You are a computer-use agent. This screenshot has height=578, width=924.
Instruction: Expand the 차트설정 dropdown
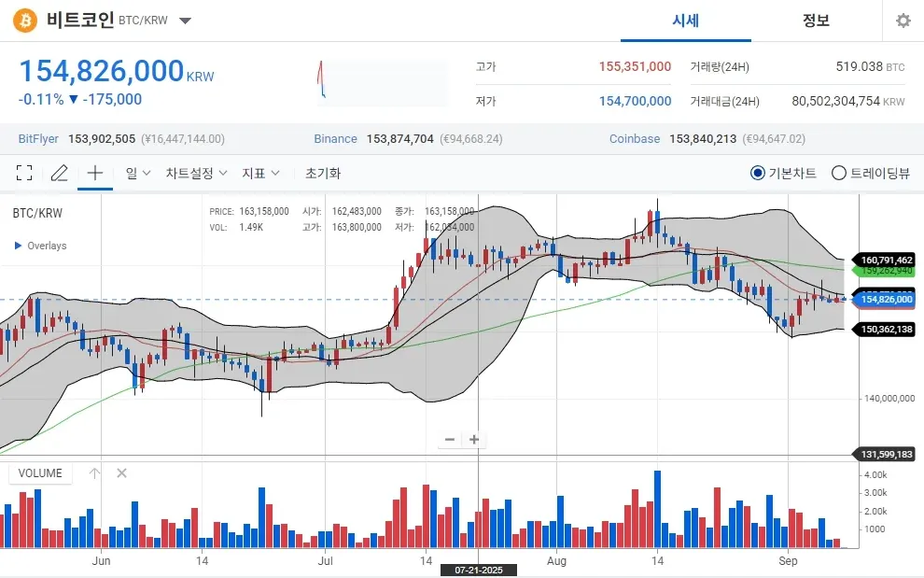coord(195,173)
